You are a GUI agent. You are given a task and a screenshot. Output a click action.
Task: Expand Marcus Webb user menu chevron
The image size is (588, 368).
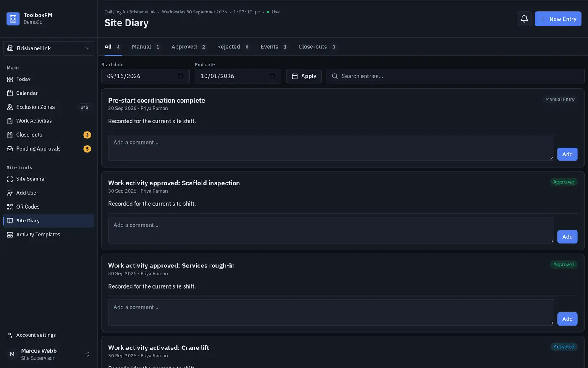click(x=88, y=354)
